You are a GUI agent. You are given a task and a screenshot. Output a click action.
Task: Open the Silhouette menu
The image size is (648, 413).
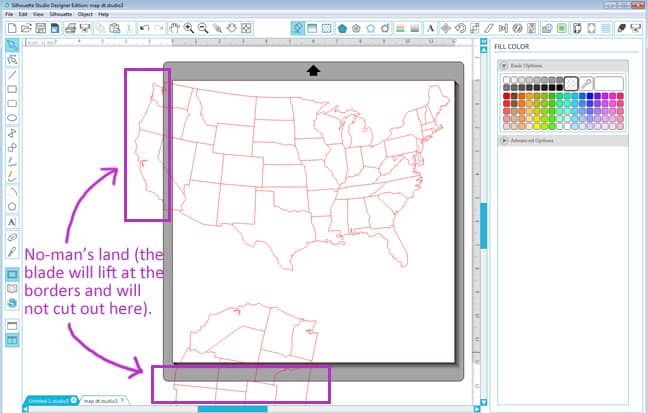pos(61,14)
